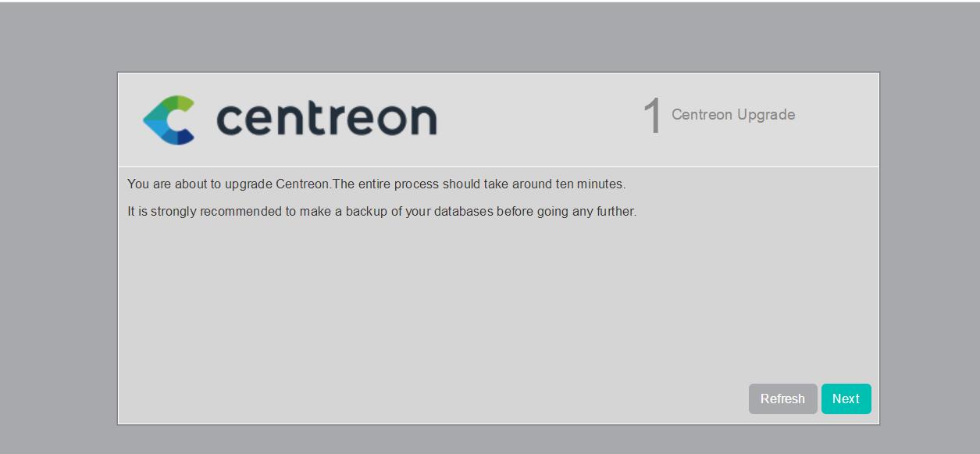Click the multicolored Centreon C logo icon
The image size is (980, 454).
click(x=169, y=120)
